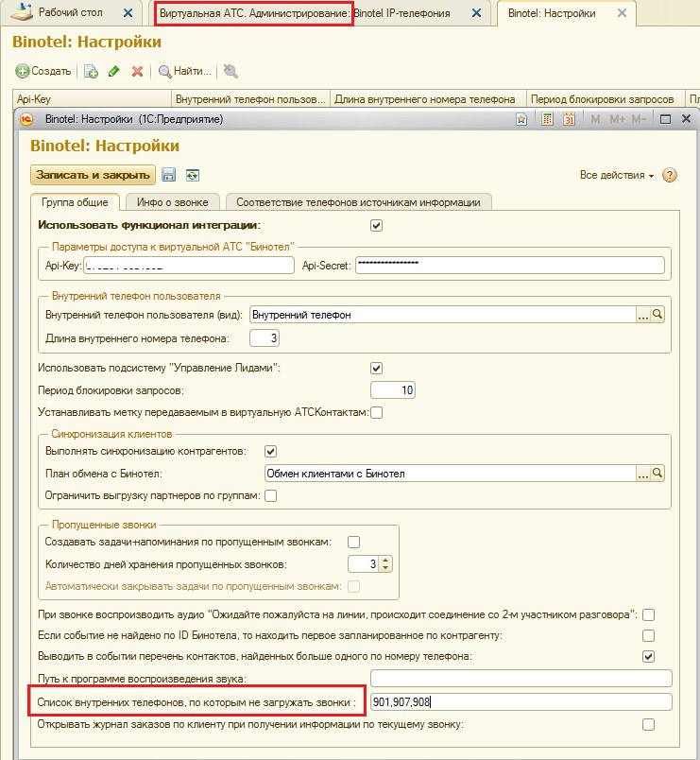This screenshot has height=760, width=700.
Task: Open the calendar icon in dialog title
Action: point(569,119)
